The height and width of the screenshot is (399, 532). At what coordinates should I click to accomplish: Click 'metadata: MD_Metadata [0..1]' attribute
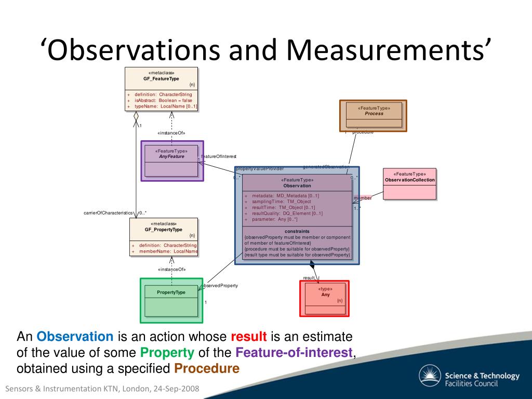coord(285,196)
